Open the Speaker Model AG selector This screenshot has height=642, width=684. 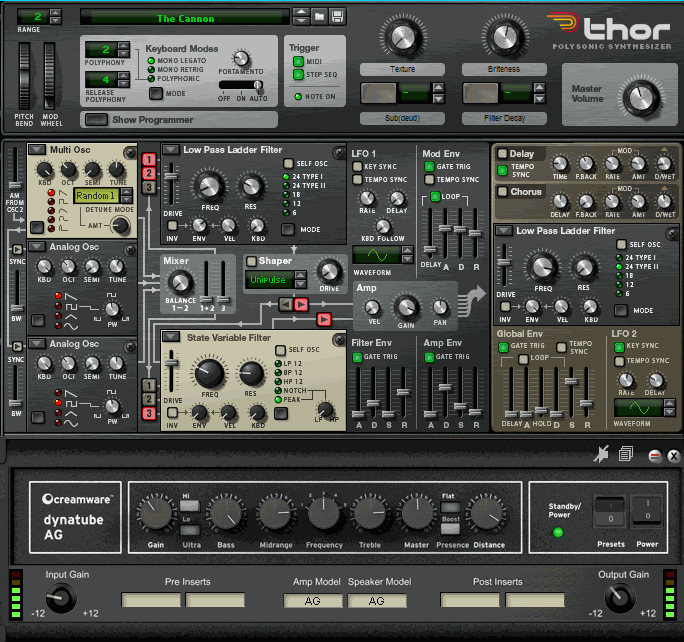click(377, 601)
